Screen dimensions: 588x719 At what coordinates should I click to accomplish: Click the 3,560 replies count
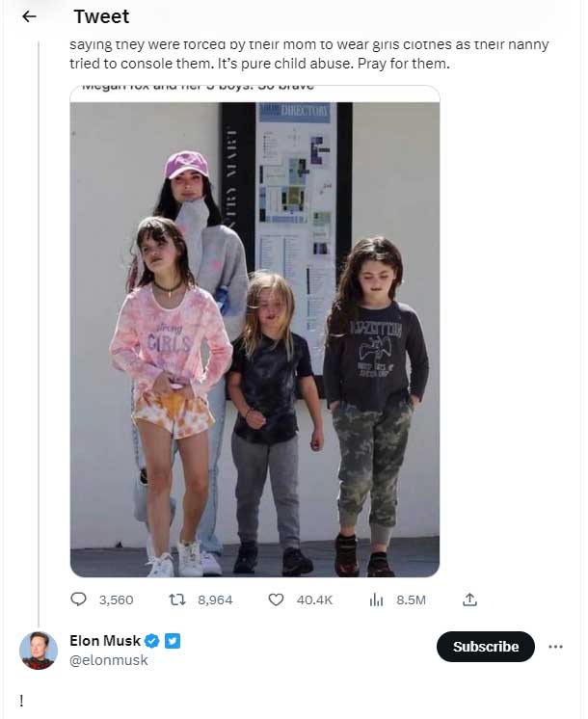click(116, 599)
